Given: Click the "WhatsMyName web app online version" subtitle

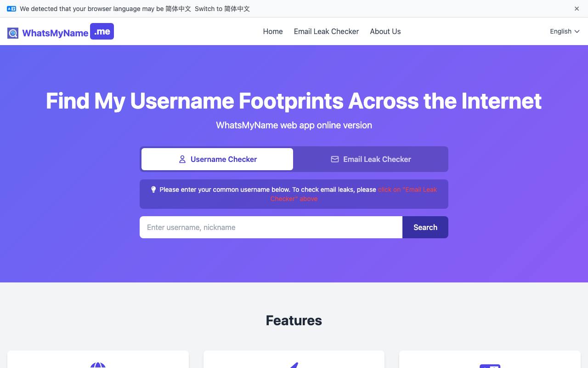Looking at the screenshot, I should (294, 125).
